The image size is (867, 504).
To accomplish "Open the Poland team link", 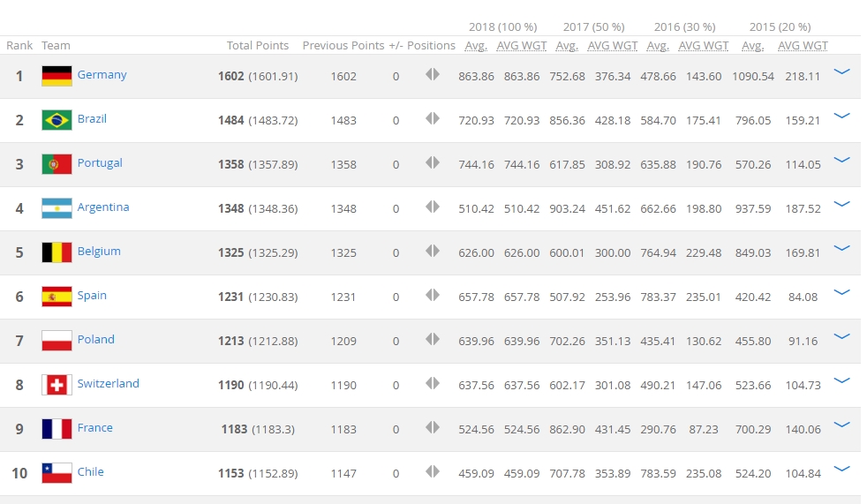I will pyautogui.click(x=95, y=340).
